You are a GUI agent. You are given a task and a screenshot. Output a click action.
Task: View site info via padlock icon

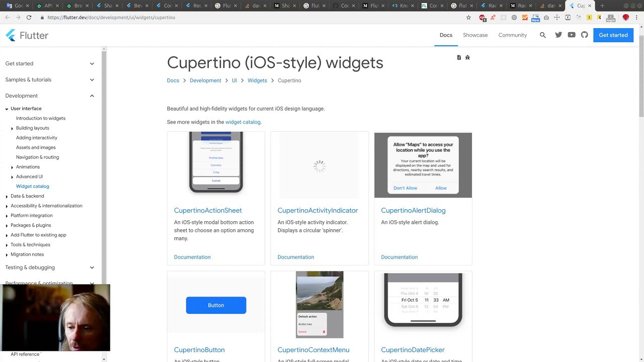41,17
